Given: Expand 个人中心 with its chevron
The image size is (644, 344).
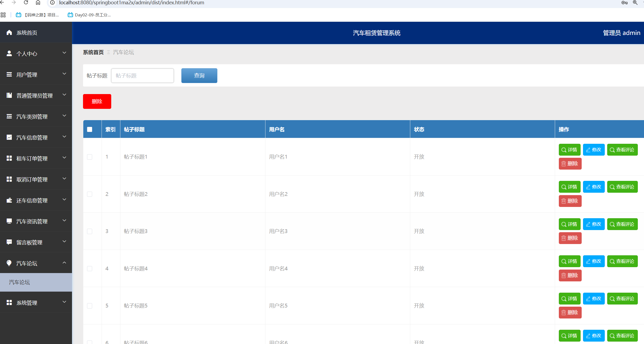Looking at the screenshot, I should (64, 53).
